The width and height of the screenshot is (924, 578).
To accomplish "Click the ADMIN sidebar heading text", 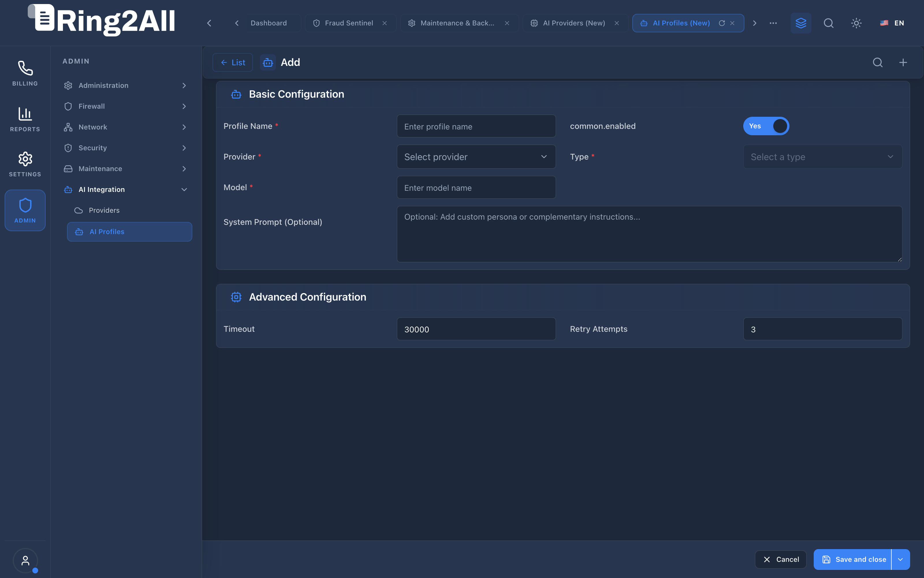I will pos(76,61).
